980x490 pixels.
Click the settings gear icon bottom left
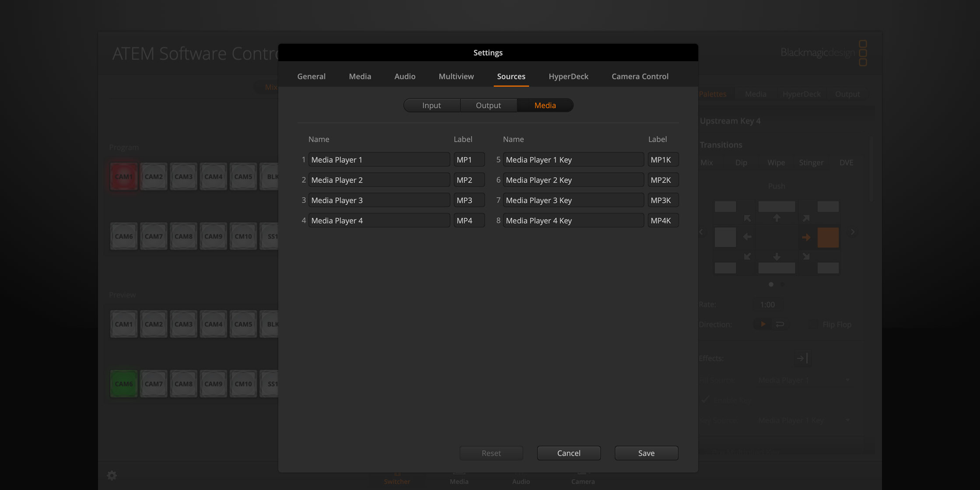112,475
